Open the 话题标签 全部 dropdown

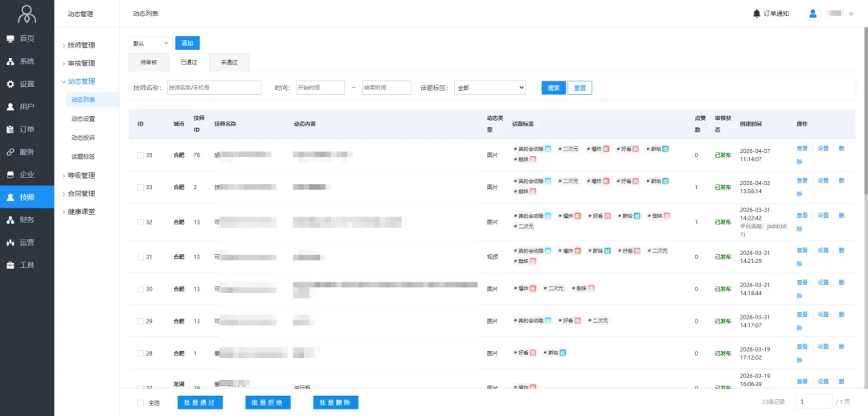(x=489, y=88)
